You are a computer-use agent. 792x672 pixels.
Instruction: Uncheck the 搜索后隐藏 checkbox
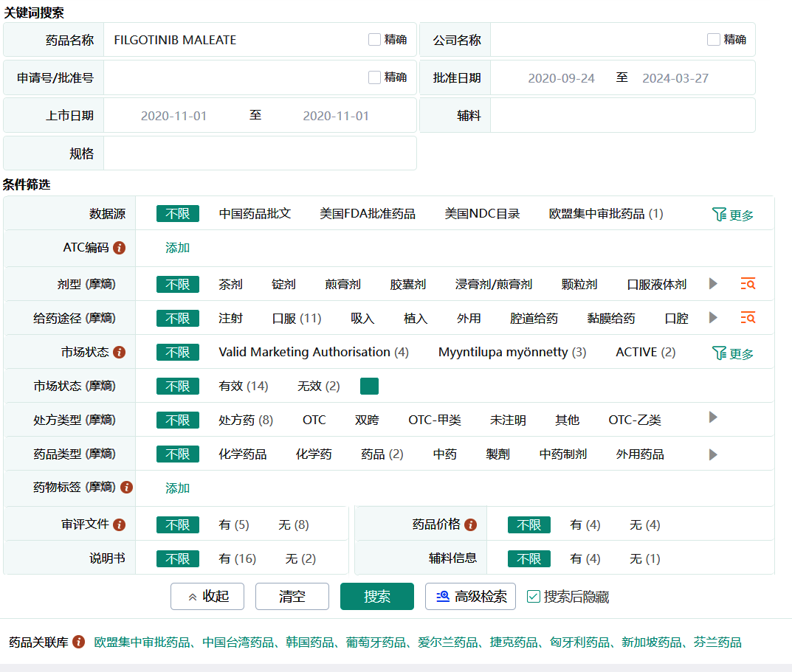[x=534, y=597]
